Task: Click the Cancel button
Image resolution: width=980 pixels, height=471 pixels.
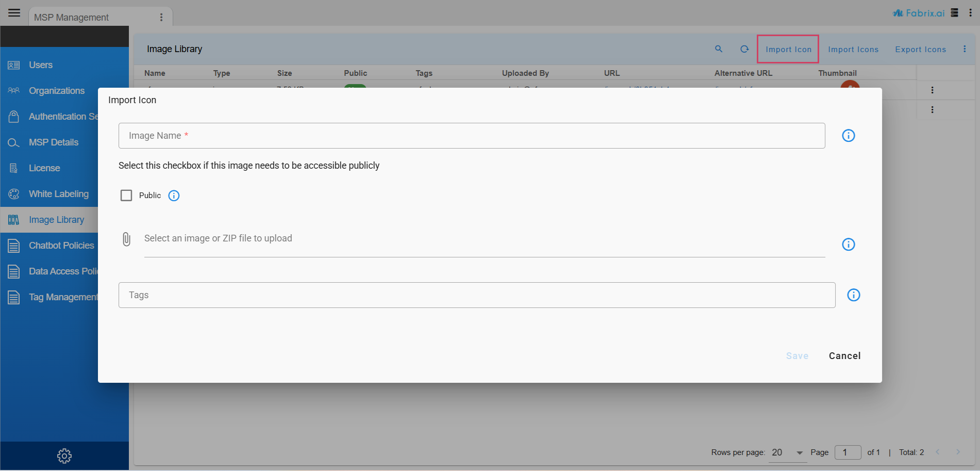Action: click(844, 356)
